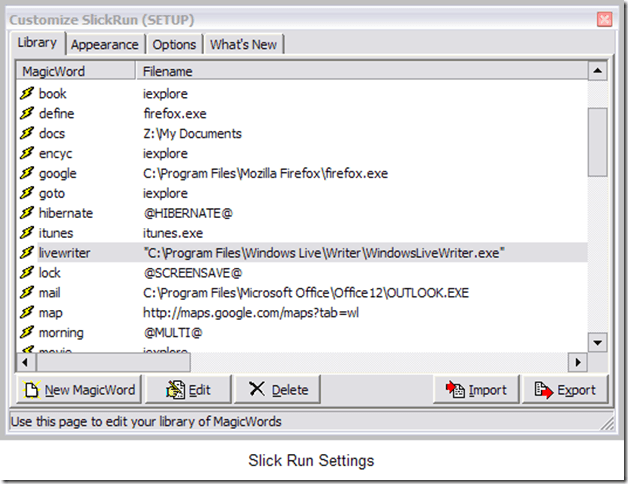The image size is (628, 484).
Task: Open the Options tab
Action: tap(174, 45)
